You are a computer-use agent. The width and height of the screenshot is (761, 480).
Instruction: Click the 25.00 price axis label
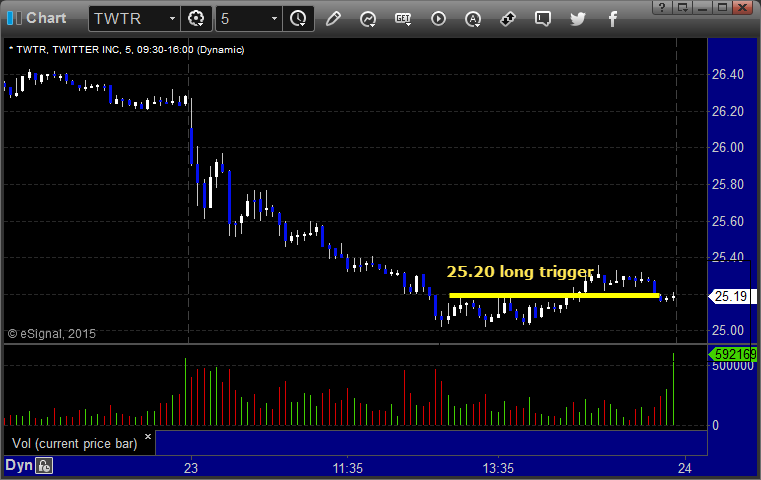728,331
